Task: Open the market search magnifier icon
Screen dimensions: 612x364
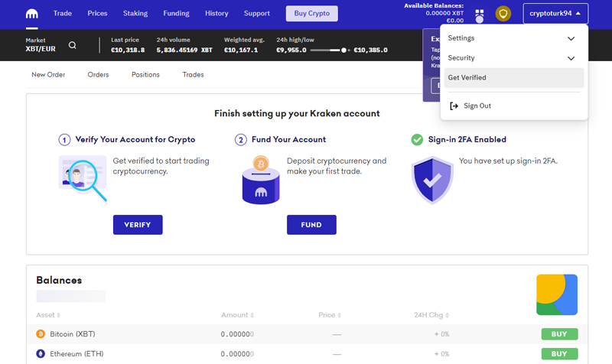Action: tap(72, 45)
